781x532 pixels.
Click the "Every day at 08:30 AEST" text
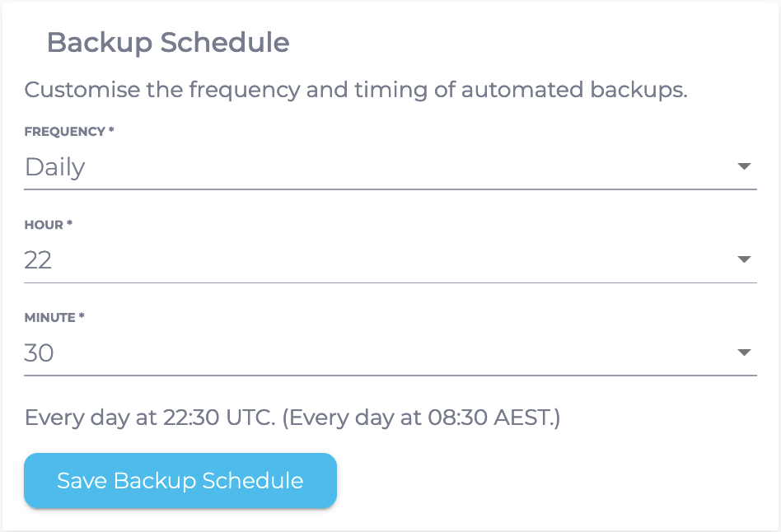421,418
